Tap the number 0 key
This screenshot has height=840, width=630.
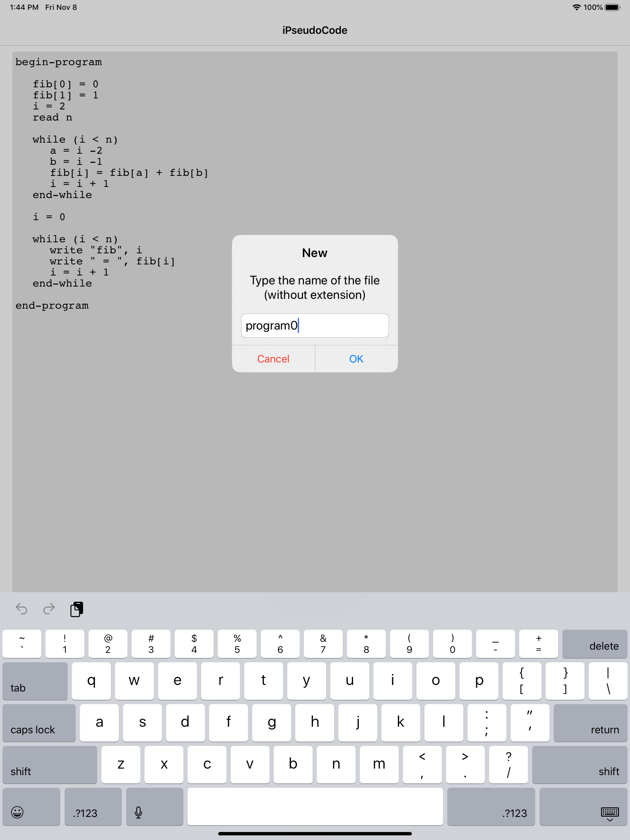(453, 644)
